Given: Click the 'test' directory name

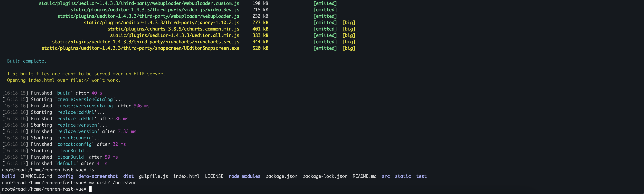Looking at the screenshot, I should tap(421, 176).
